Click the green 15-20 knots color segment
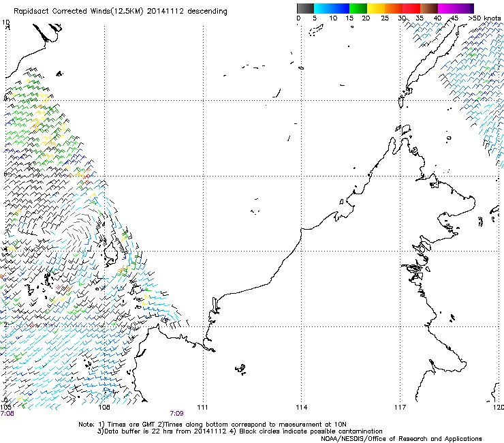 [358, 8]
